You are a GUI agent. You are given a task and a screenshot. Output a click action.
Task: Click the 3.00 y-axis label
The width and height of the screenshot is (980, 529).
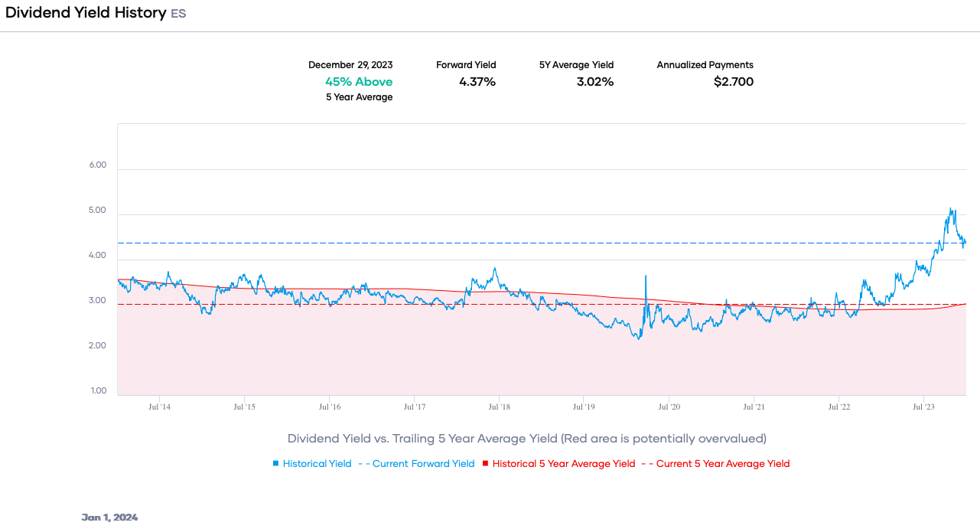98,301
